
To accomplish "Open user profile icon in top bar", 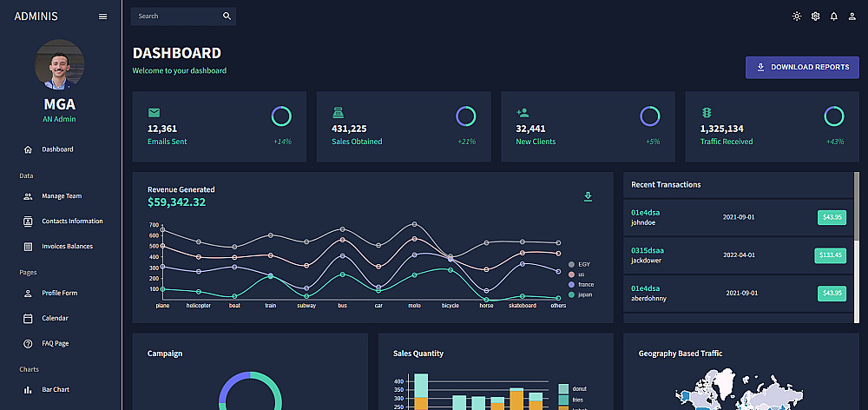I will click(x=852, y=16).
